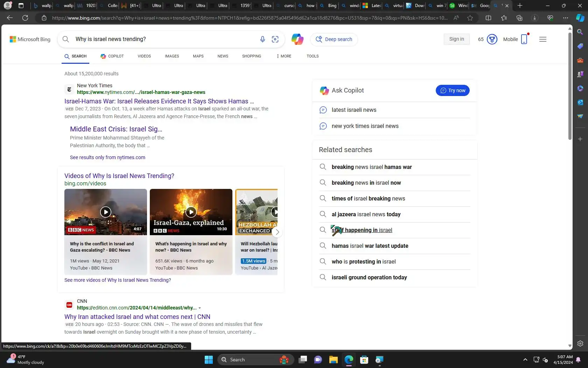Click the Edge sidebar search icon
The width and height of the screenshot is (588, 368).
[x=580, y=32]
